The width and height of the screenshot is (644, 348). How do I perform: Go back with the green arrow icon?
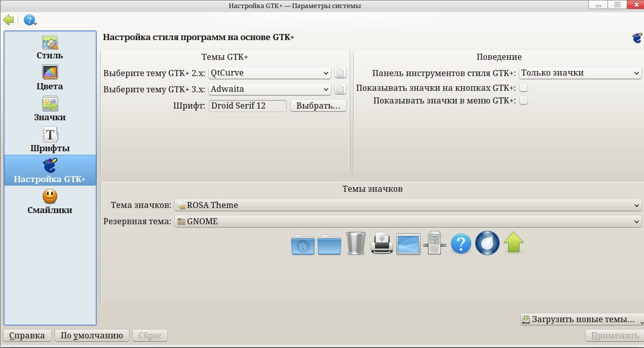pos(8,20)
